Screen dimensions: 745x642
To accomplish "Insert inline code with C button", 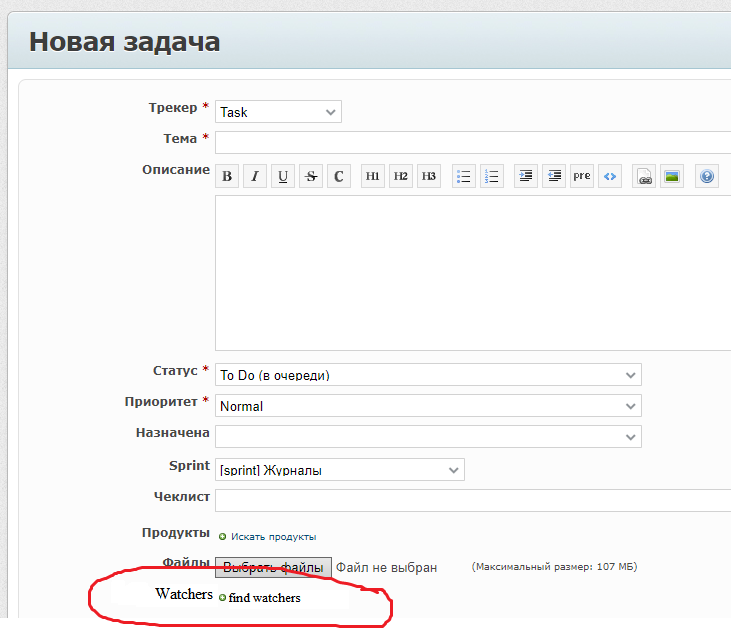I will pyautogui.click(x=339, y=176).
